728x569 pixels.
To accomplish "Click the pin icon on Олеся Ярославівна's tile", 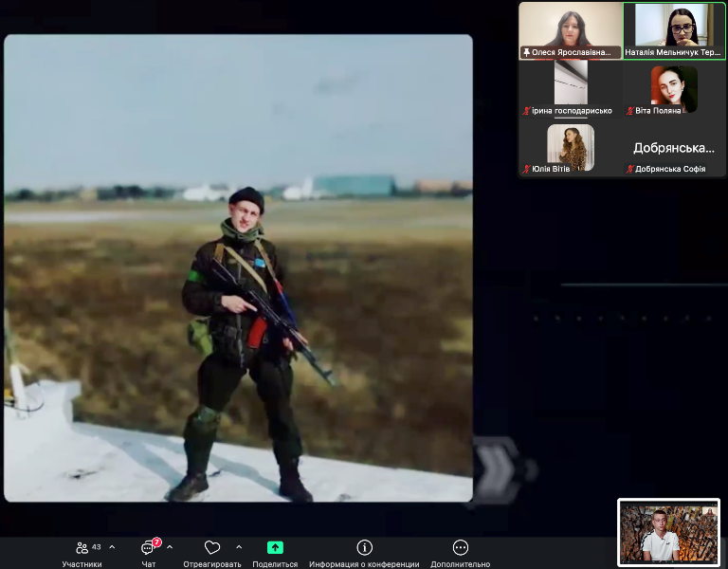I will [526, 53].
